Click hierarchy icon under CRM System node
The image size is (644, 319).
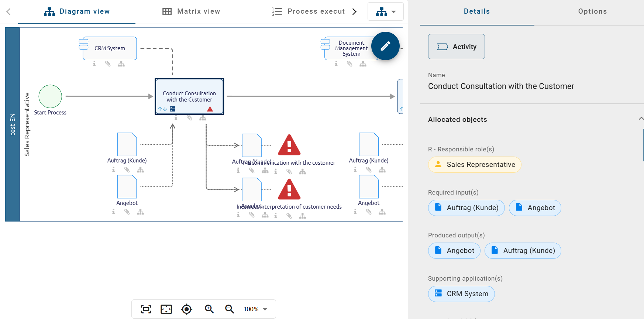tap(121, 64)
